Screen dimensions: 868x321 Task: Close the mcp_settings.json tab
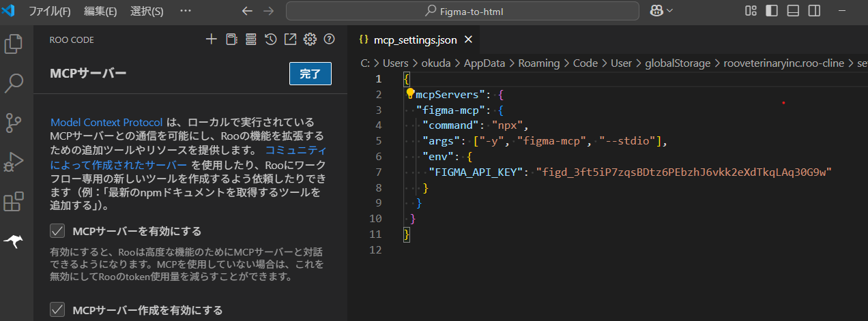coord(468,40)
